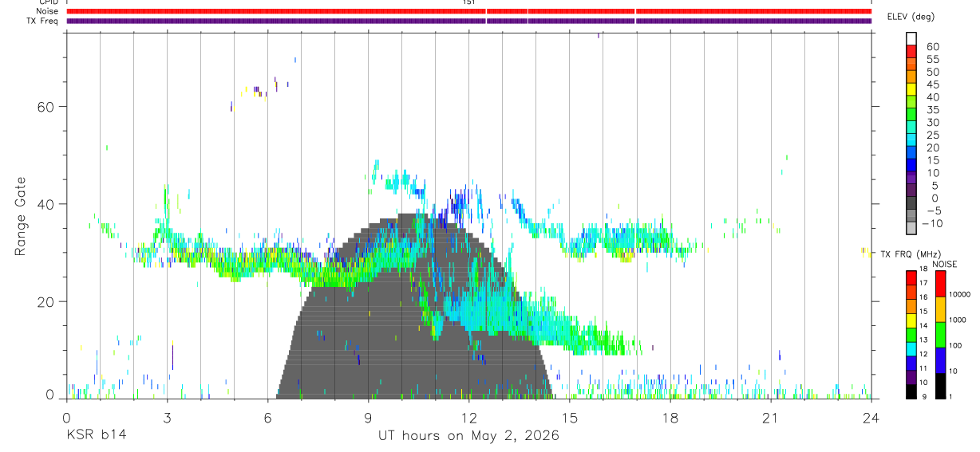Click x-axis tick label '18'
The height and width of the screenshot is (452, 980).
pyautogui.click(x=670, y=417)
